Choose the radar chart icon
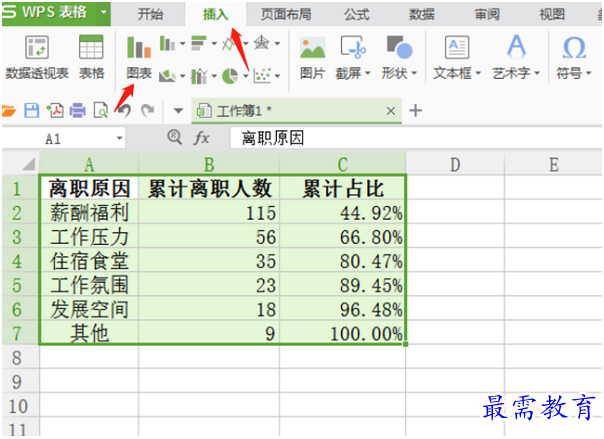This screenshot has height=439, width=604. point(262,42)
